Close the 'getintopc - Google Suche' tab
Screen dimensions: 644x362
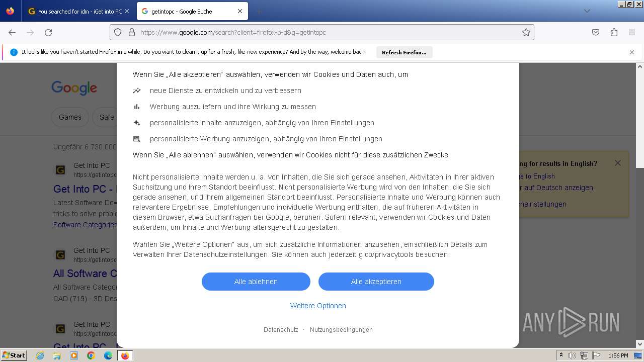click(240, 11)
